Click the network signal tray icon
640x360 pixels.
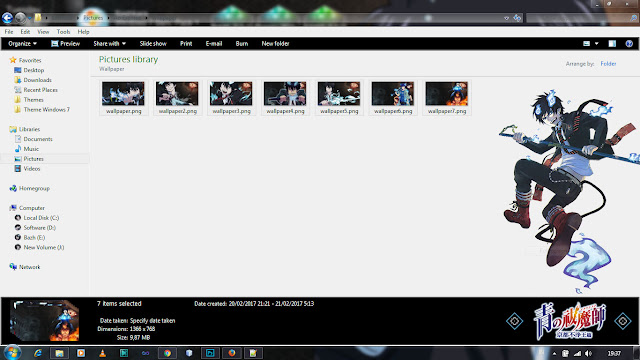577,353
